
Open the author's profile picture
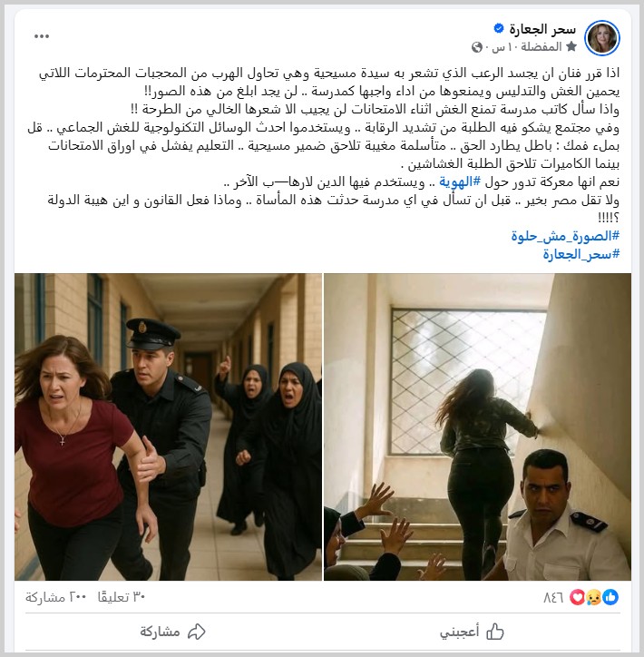pyautogui.click(x=601, y=38)
